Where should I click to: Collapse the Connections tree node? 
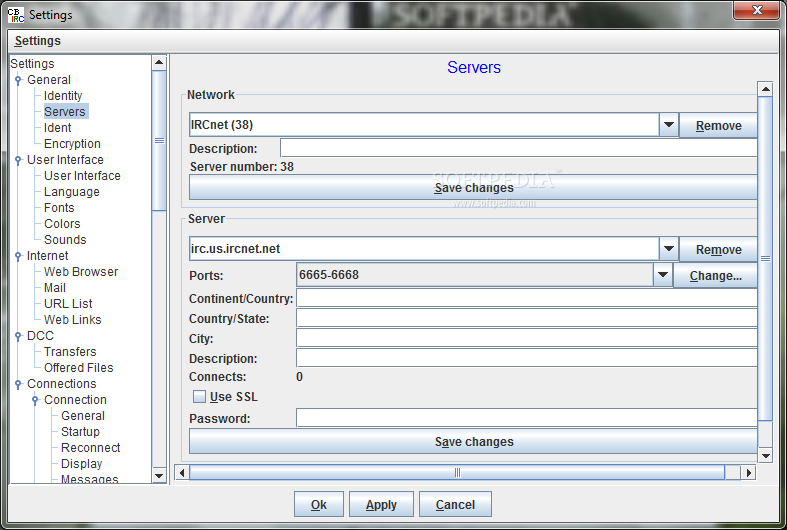coord(18,384)
